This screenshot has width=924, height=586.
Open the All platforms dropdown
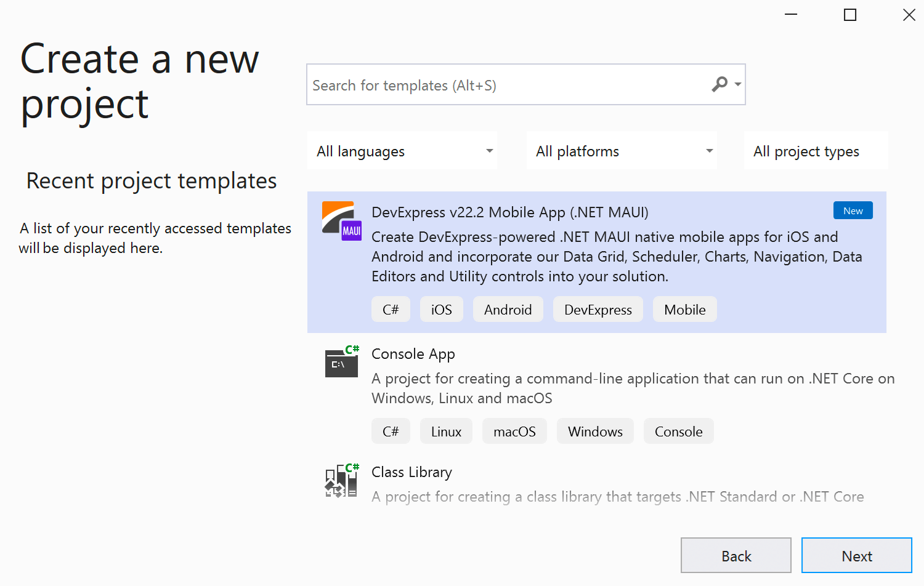pos(621,150)
